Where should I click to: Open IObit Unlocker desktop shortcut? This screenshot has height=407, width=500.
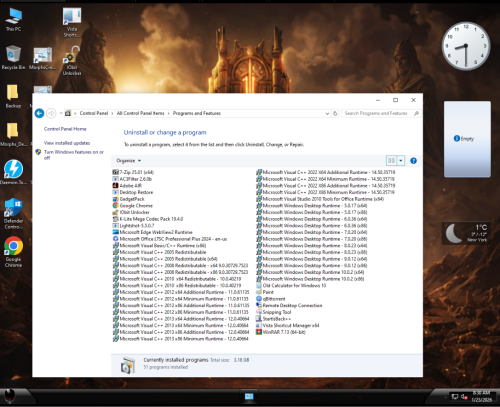[72, 61]
